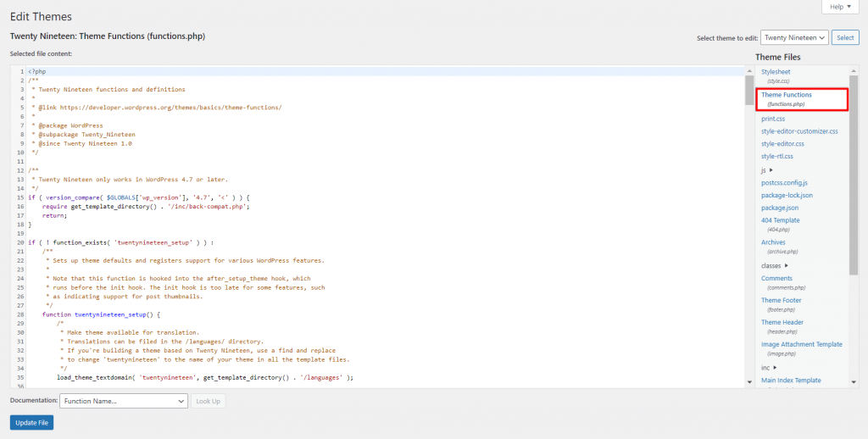Open the theme selection dropdown
Viewport: 868px width, 439px height.
(794, 38)
